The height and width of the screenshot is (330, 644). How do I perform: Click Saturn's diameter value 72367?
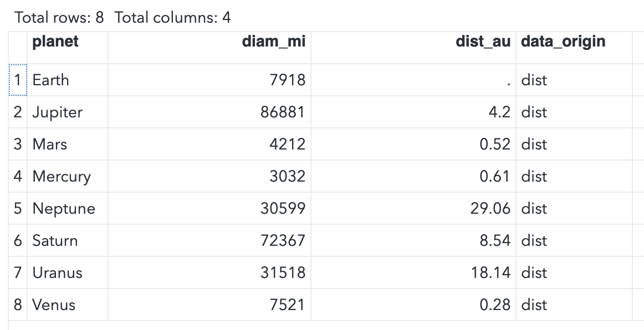coord(283,241)
